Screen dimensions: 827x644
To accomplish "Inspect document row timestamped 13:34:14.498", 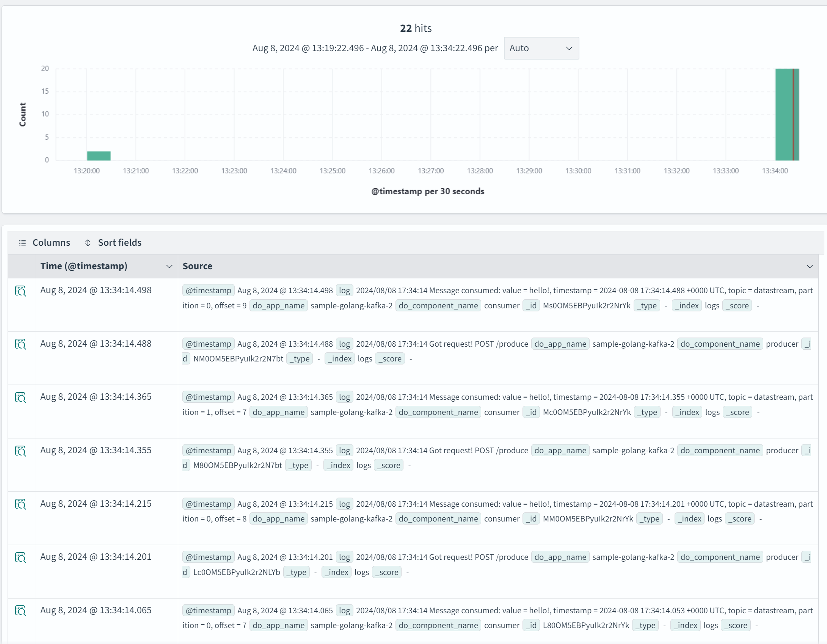I will pyautogui.click(x=20, y=291).
